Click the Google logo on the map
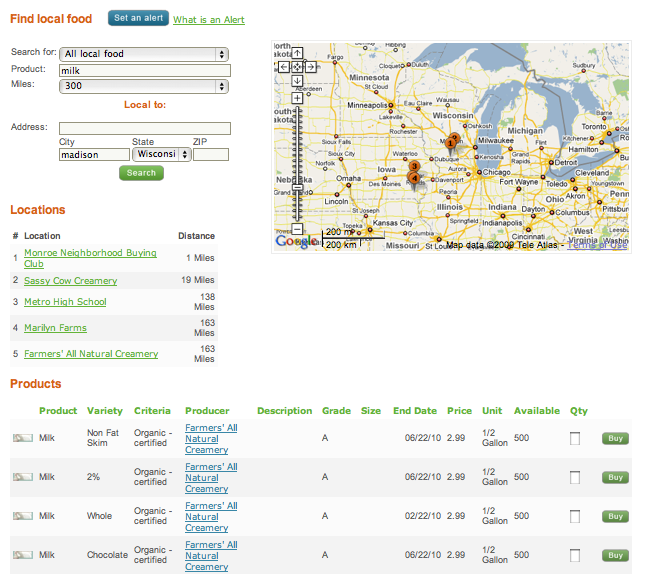The image size is (647, 574). 297,241
